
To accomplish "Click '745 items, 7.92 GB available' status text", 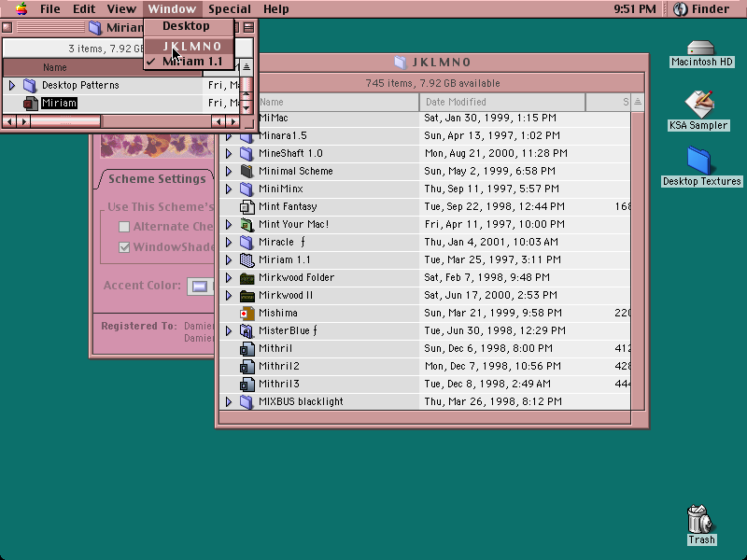I will (432, 83).
